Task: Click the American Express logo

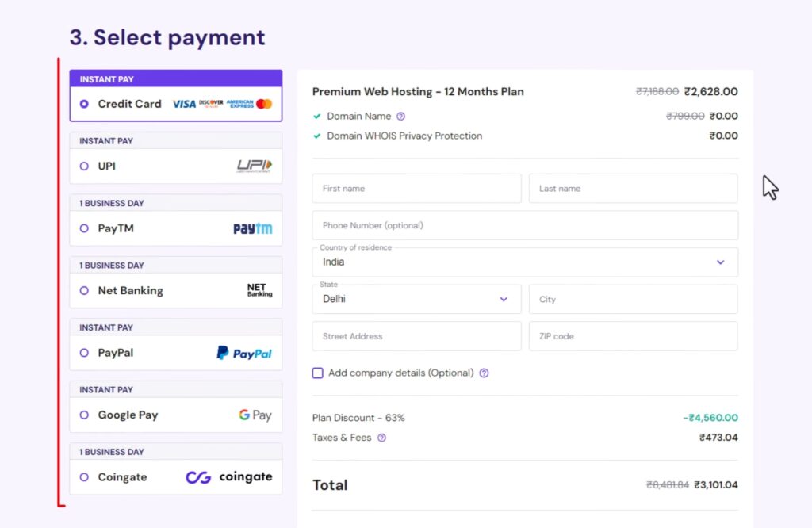Action: pos(239,104)
